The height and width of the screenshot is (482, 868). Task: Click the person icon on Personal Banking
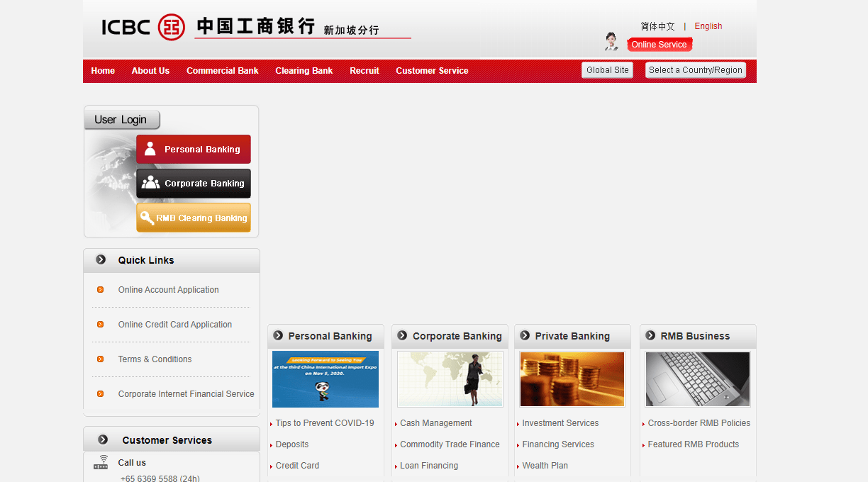(x=150, y=149)
